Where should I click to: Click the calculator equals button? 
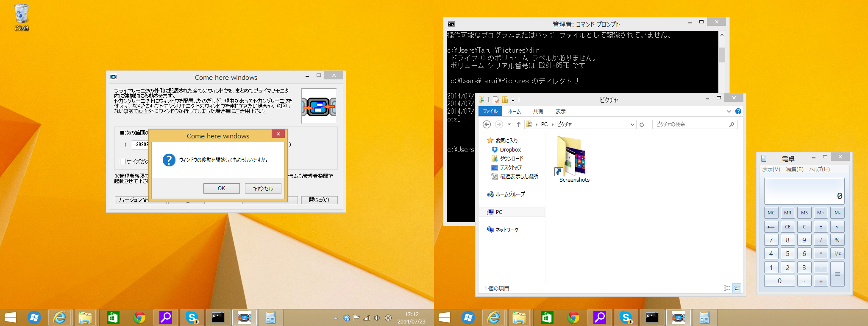[837, 274]
